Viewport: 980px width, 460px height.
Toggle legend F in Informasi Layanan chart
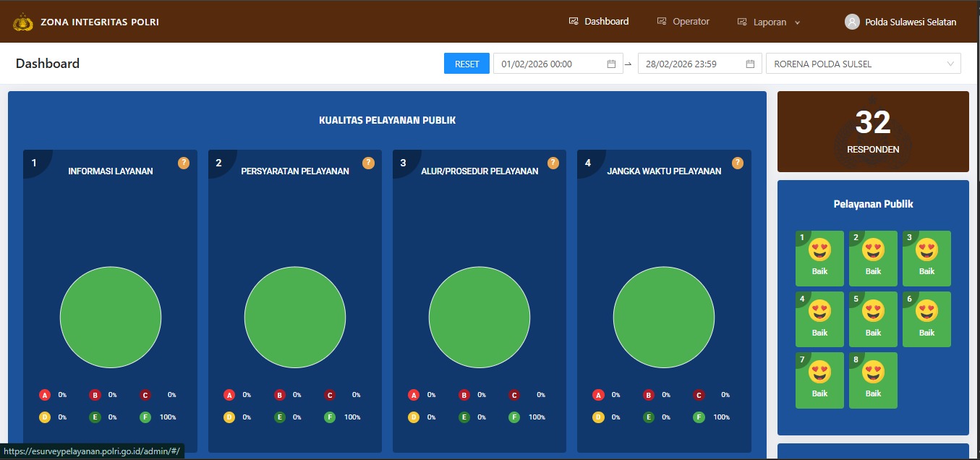(x=145, y=417)
